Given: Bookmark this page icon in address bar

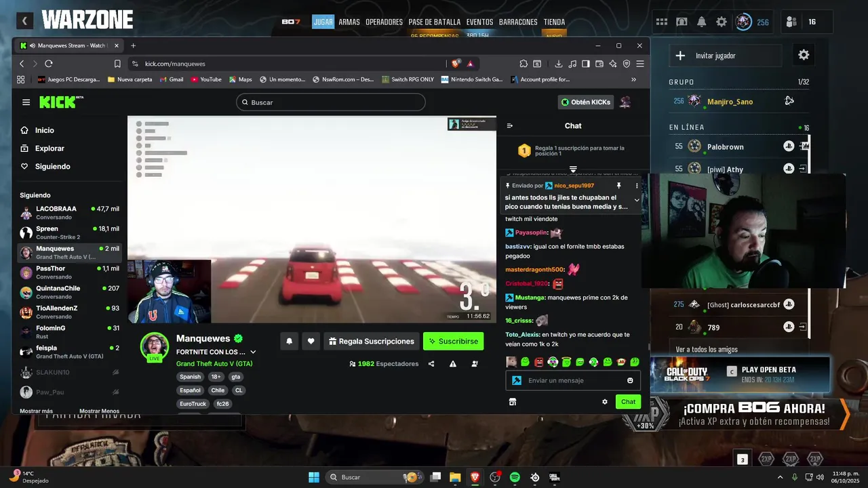Looking at the screenshot, I should [x=117, y=64].
